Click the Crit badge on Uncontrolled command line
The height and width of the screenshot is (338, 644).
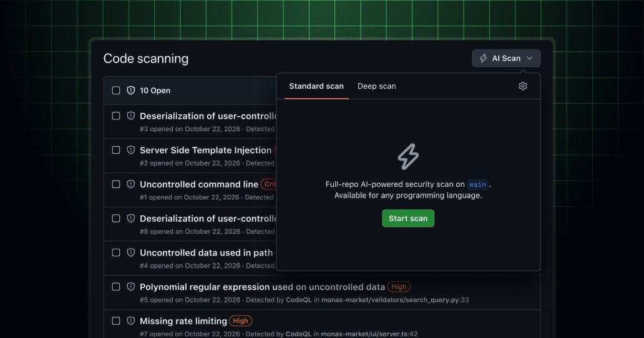pyautogui.click(x=269, y=184)
